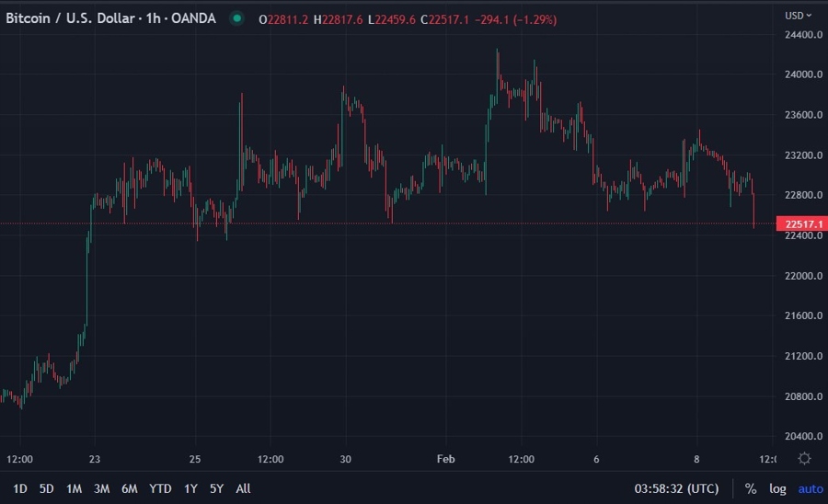Screen dimensions: 828x504
Task: Click the high value H22817.6
Action: (338, 20)
